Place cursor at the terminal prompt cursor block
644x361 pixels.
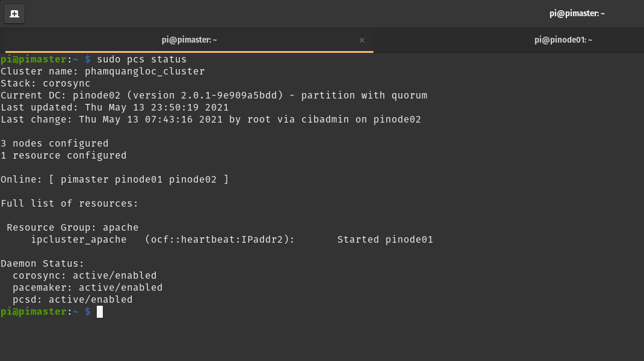100,312
